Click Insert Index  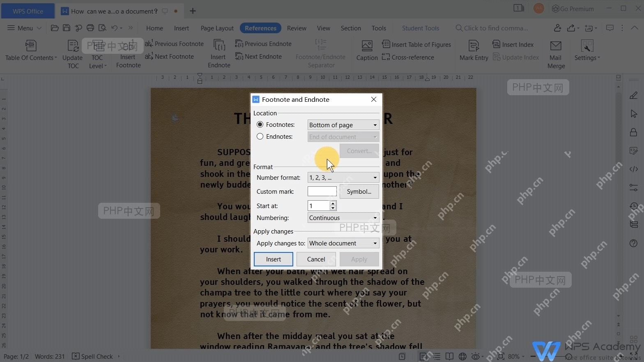click(513, 44)
